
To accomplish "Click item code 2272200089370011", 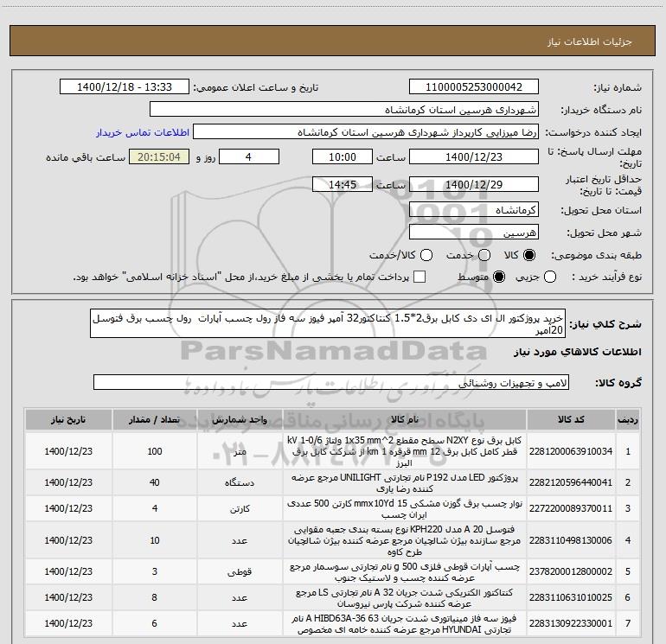I will coord(571,508).
